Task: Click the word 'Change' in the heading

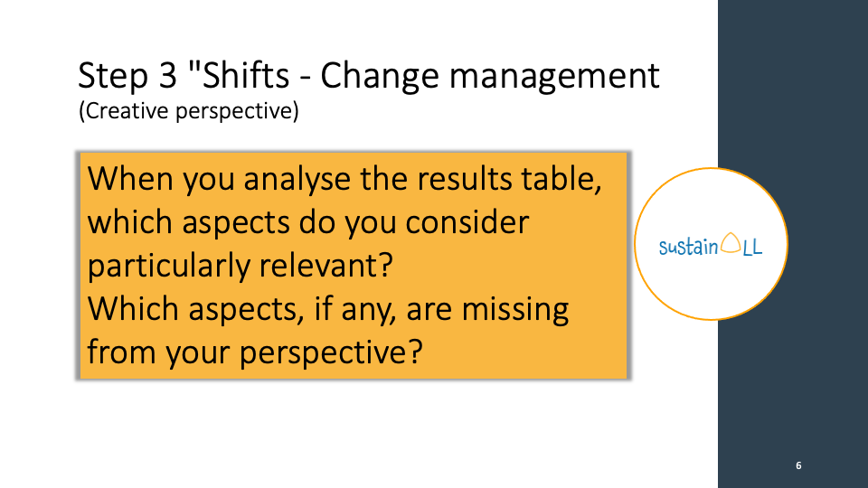Action: (380, 77)
